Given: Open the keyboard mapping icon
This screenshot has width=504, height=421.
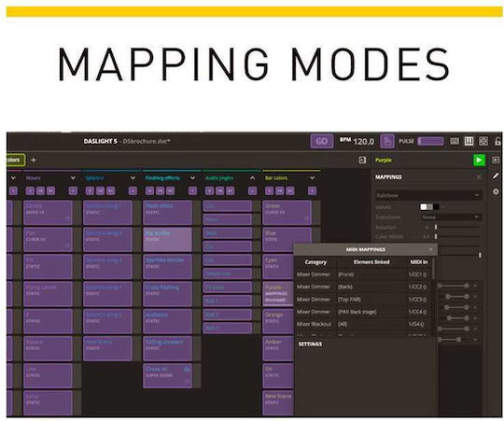Looking at the screenshot, I should 455,141.
